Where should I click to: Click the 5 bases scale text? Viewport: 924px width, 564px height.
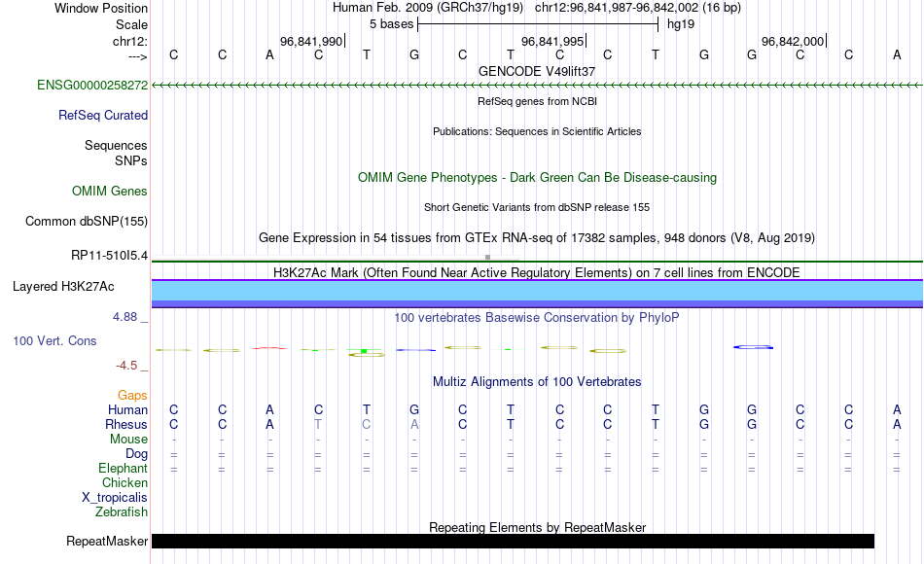coord(391,24)
